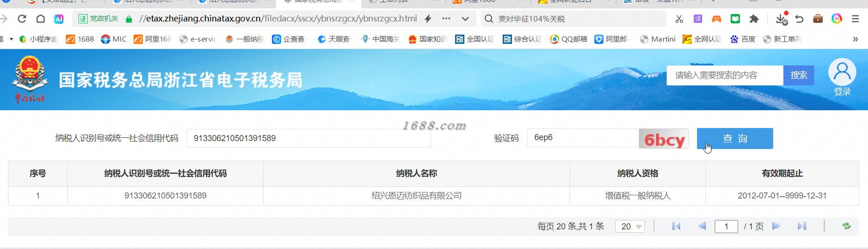This screenshot has width=868, height=249.
Task: Open the 综合认证 bookmark
Action: tap(522, 39)
